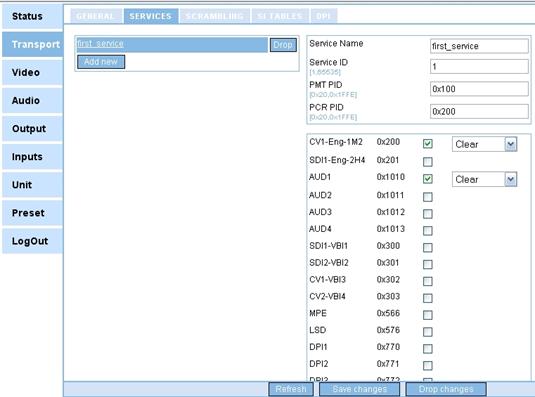Uncheck the AUD1 checkbox

tap(428, 179)
